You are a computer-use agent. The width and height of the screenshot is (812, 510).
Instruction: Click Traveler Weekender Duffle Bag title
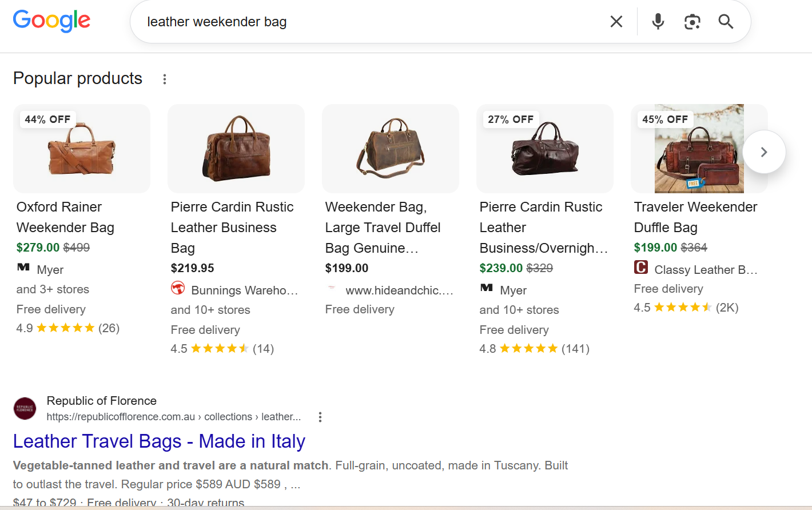tap(695, 217)
